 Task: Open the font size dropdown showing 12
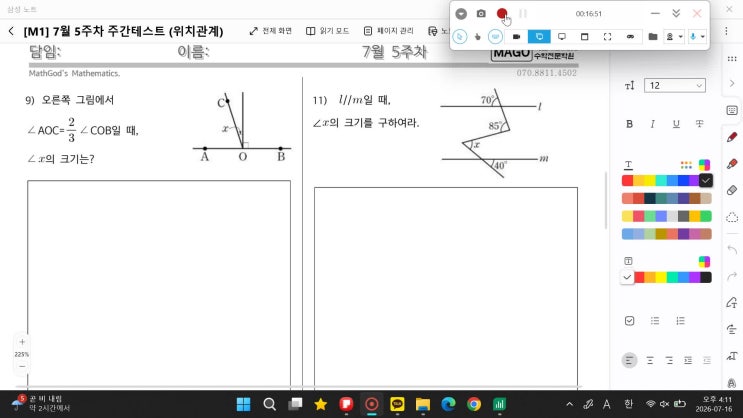tap(675, 85)
